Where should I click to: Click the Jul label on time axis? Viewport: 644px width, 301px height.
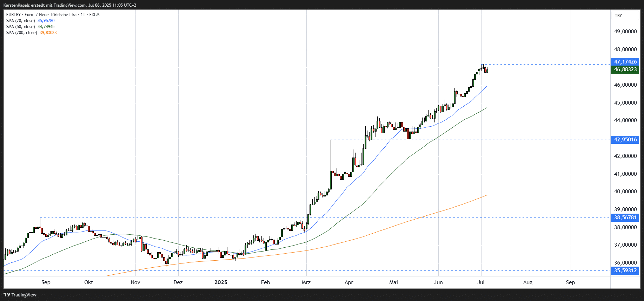click(x=481, y=282)
